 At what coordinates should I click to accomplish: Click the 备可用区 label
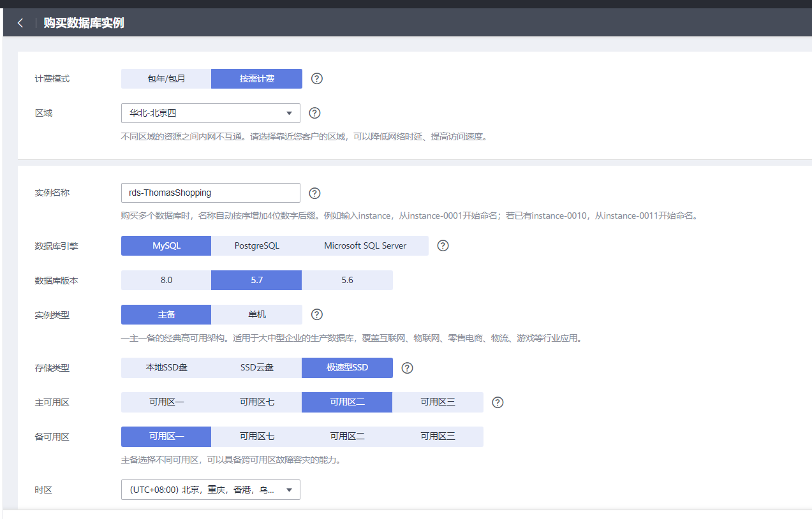[52, 437]
